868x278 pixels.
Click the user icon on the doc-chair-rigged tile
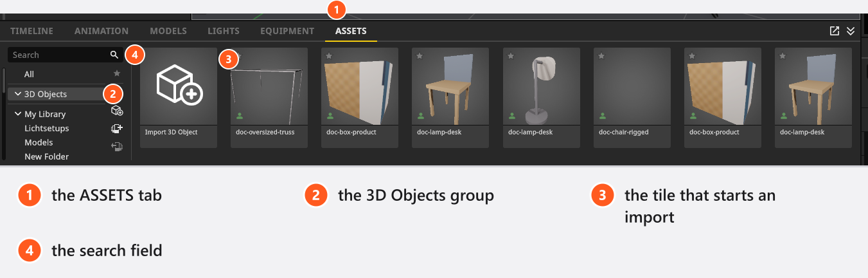click(x=603, y=116)
